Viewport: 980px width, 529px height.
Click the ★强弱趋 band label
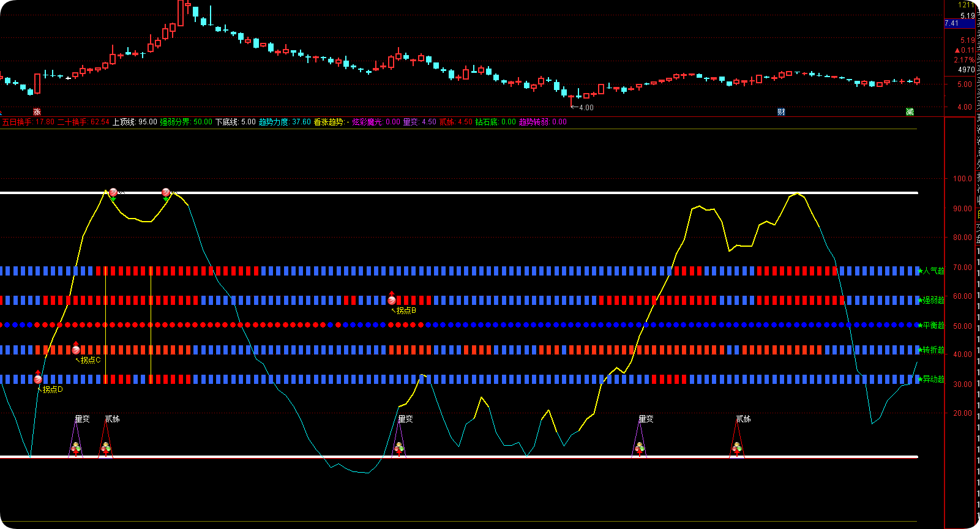point(932,300)
